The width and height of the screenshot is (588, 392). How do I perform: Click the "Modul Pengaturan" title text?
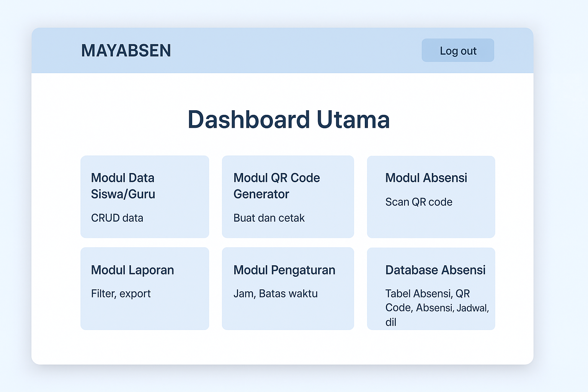(x=284, y=270)
